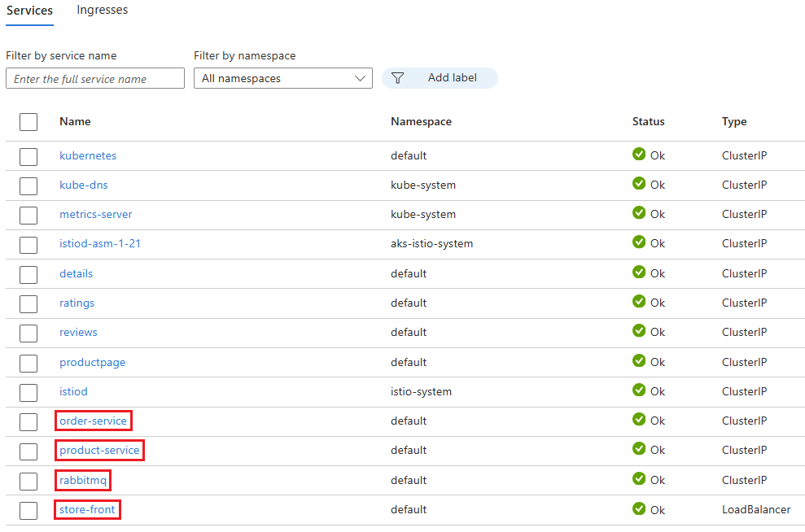Focus the service name filter field
Screen dimensions: 805x532
point(95,78)
